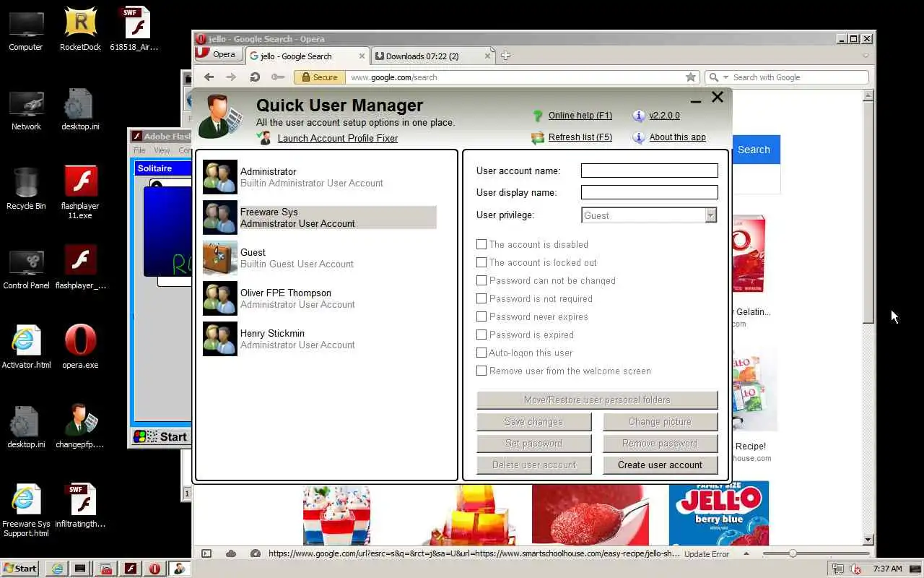Select the Administrator account avatar
Viewport: 924px width, 578px height.
(220, 177)
